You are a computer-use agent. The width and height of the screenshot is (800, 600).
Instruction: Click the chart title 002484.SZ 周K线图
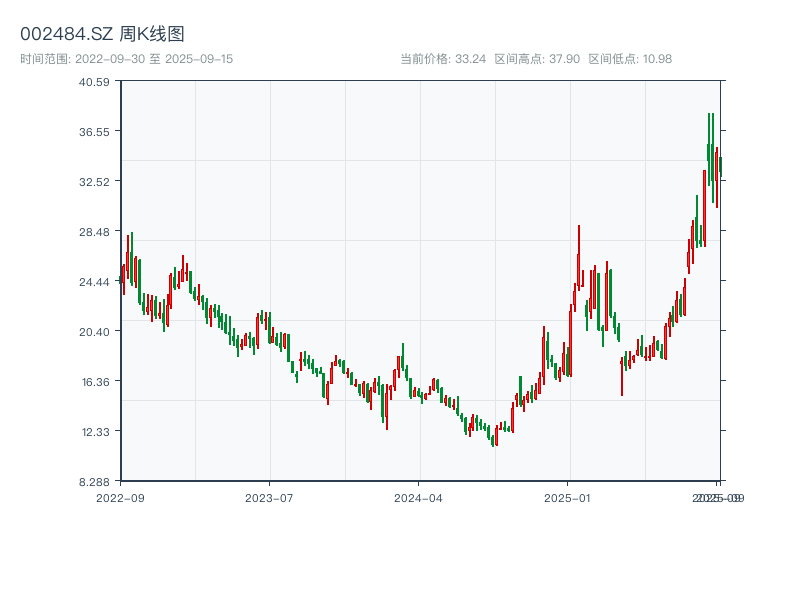(102, 34)
